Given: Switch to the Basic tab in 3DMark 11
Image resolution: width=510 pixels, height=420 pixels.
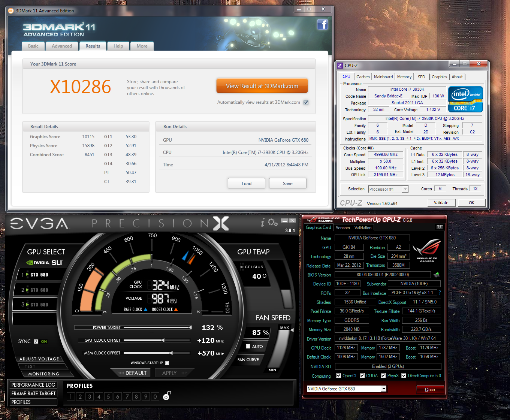Looking at the screenshot, I should click(33, 46).
